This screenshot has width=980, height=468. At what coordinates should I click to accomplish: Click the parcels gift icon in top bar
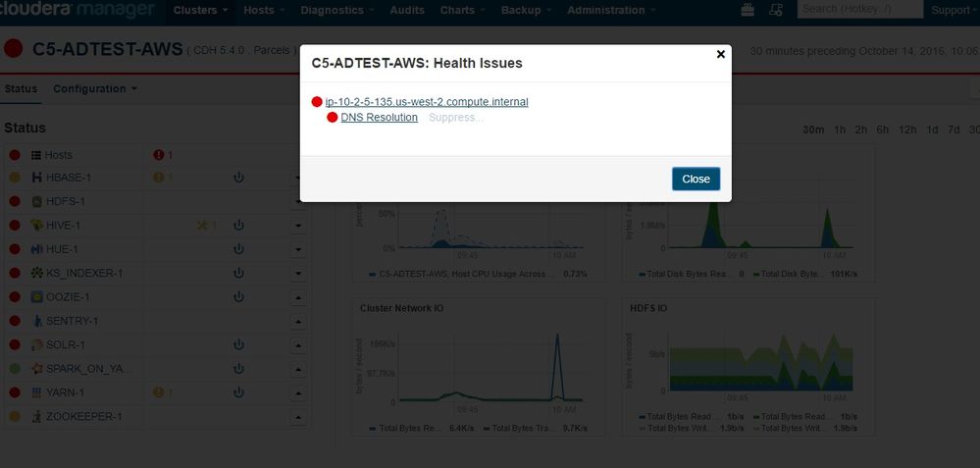748,10
